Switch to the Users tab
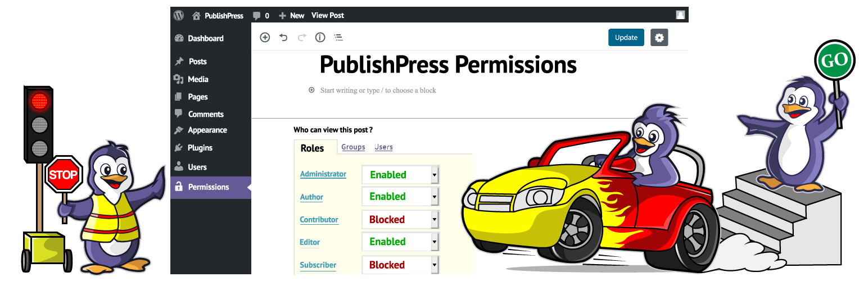 (384, 147)
